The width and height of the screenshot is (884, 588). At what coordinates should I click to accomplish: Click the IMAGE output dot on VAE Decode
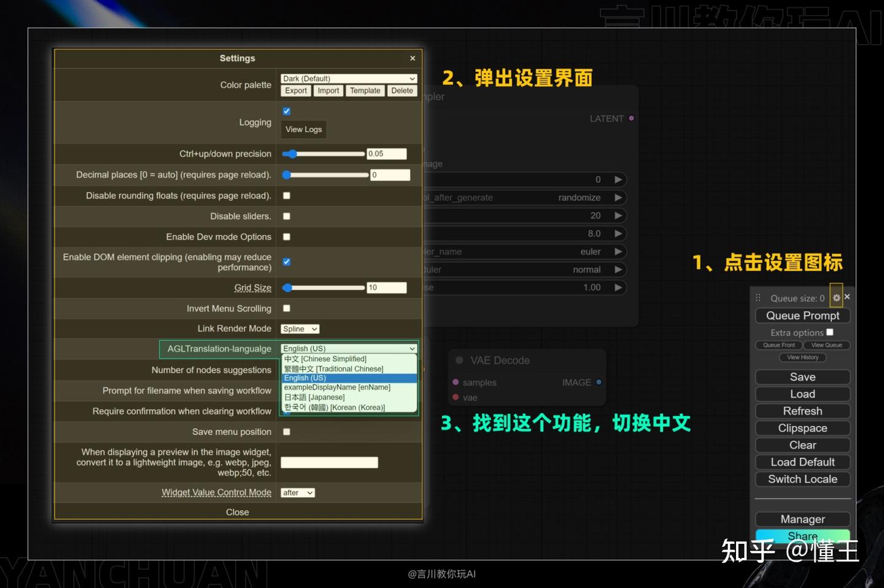(x=599, y=382)
